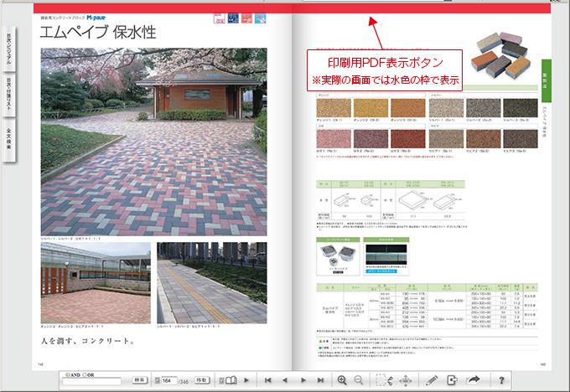
Task: Click the water-retention comparison image box
Action: pos(386,256)
